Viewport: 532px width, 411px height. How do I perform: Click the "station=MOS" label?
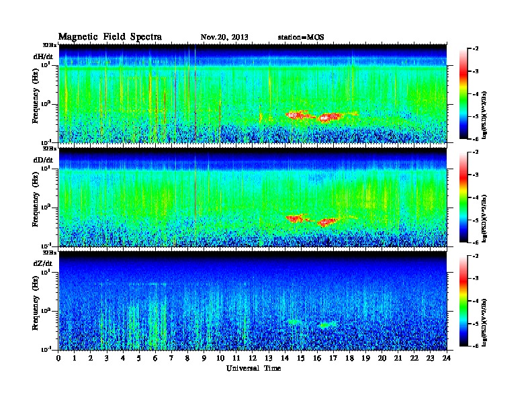301,38
